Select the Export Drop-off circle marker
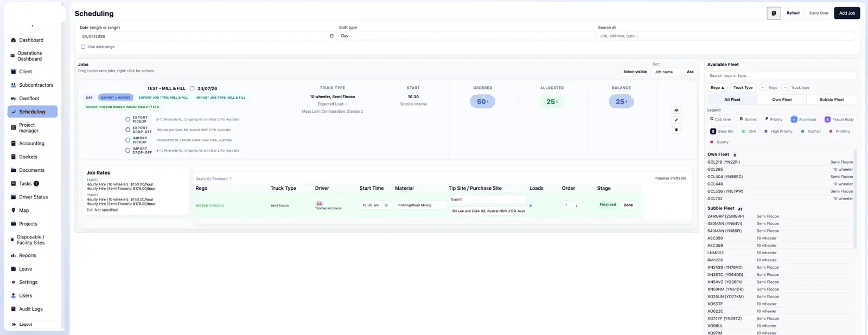This screenshot has height=335, width=868. (x=128, y=130)
